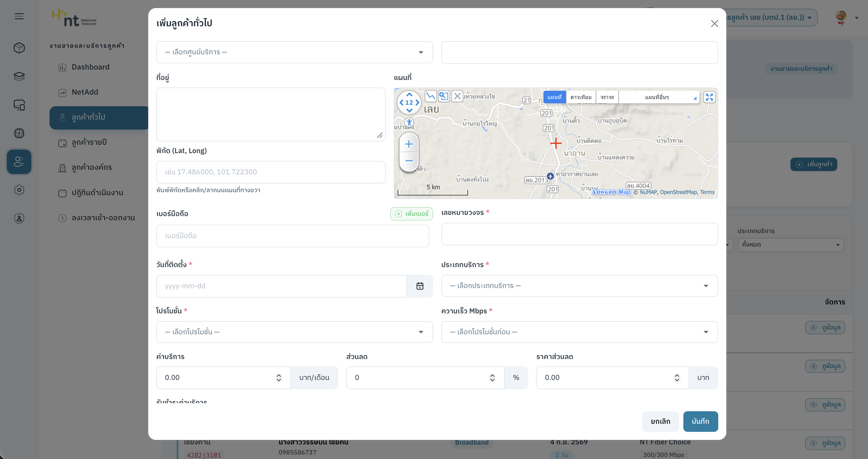This screenshot has width=868, height=459.
Task: Open the calendar date picker icon
Action: coord(419,286)
